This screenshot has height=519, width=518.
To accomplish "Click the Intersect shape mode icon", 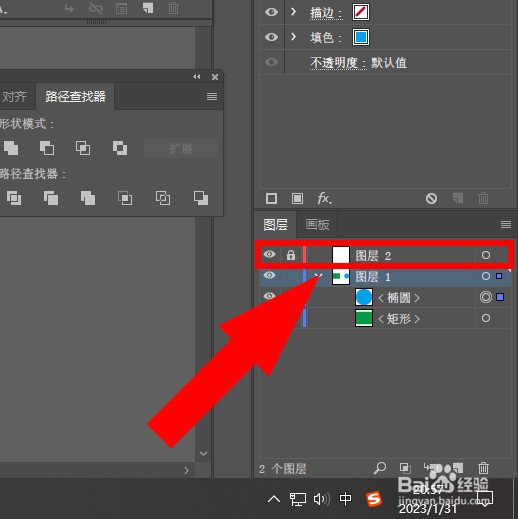I will click(83, 148).
